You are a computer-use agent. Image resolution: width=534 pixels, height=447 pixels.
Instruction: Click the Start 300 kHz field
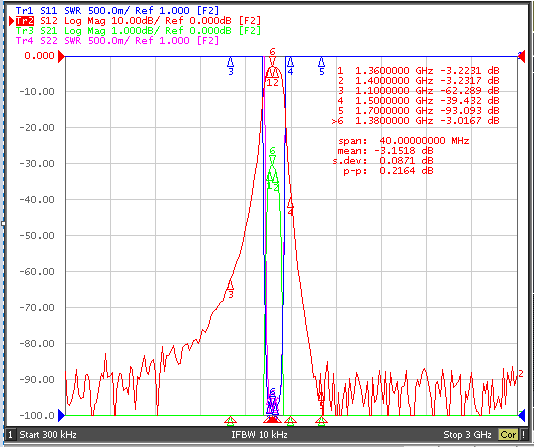(48, 435)
